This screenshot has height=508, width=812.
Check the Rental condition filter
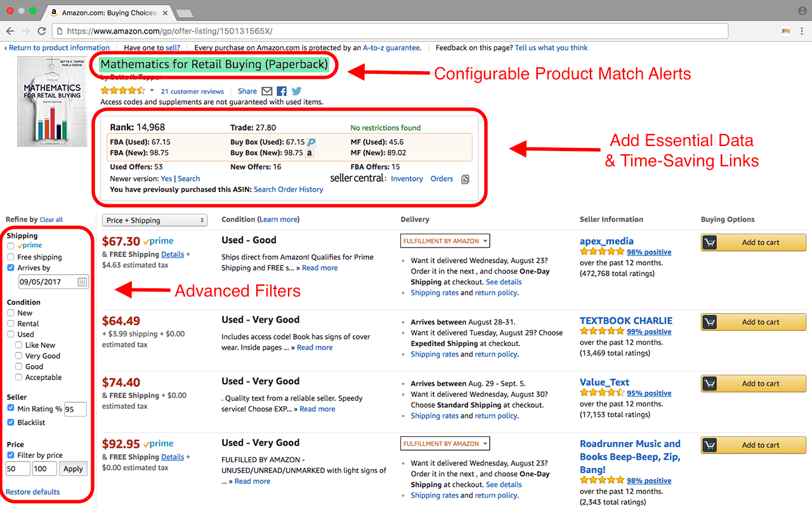point(11,324)
